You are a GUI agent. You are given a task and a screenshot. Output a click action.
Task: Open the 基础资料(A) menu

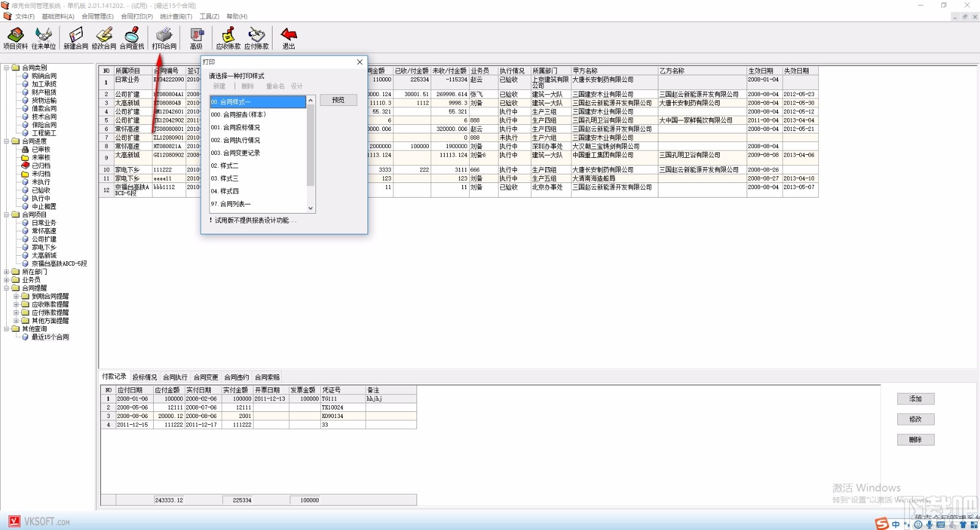tap(58, 17)
